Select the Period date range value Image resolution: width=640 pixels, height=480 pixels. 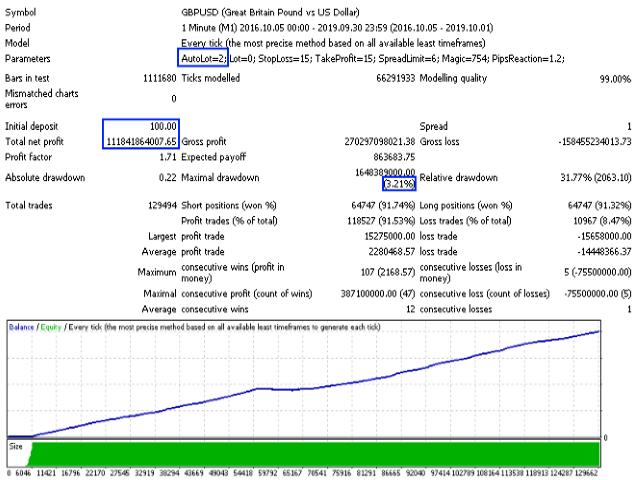[x=337, y=28]
